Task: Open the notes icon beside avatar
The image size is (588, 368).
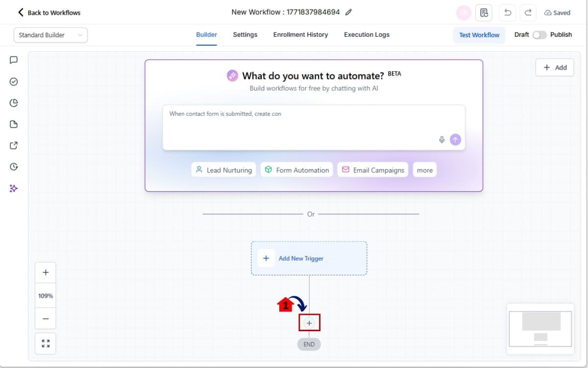Action: point(484,13)
